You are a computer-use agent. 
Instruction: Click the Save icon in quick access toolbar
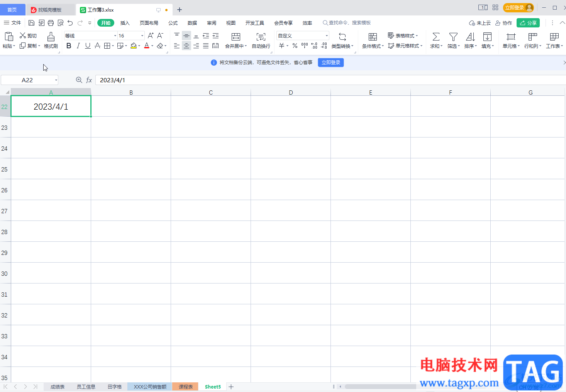[x=32, y=23]
